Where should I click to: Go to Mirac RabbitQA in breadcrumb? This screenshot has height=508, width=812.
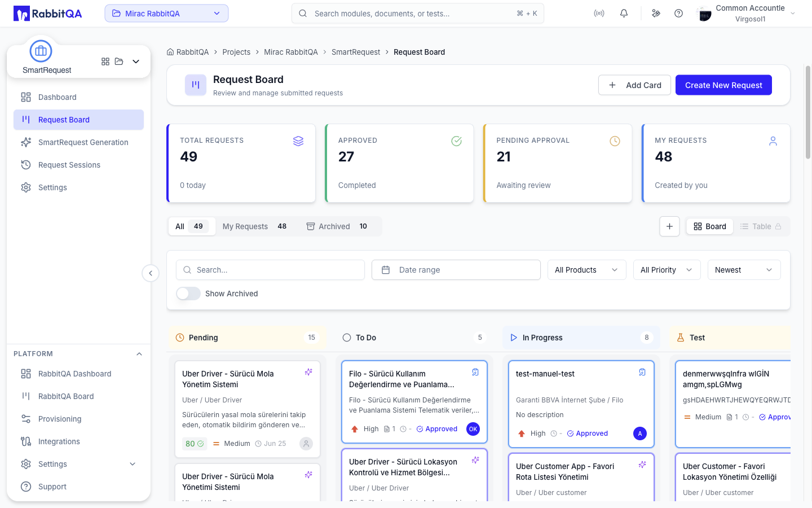click(291, 52)
